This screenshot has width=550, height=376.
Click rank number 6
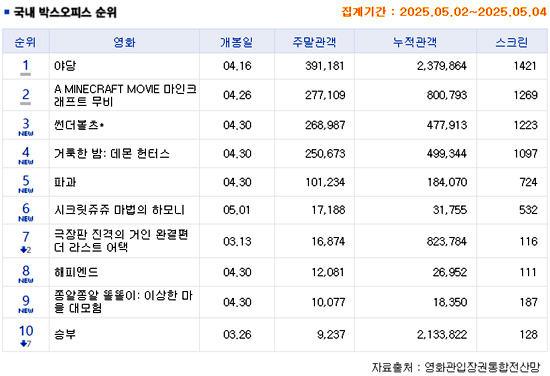click(x=26, y=208)
